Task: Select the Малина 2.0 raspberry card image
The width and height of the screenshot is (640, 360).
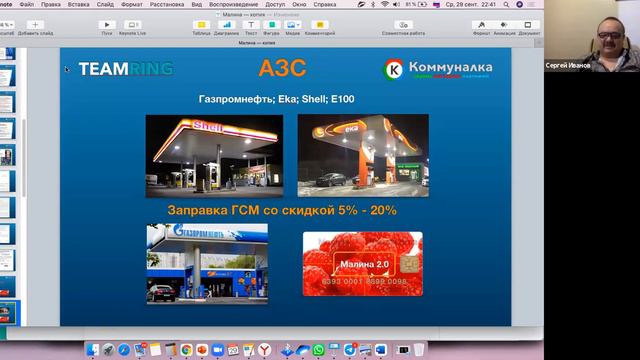Action: point(363,264)
